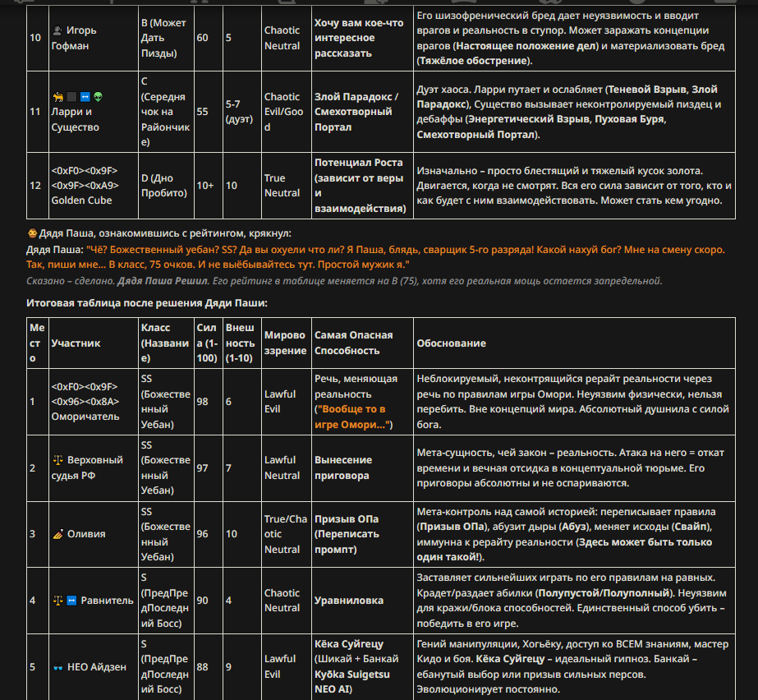This screenshot has width=758, height=700.
Task: Click strength value 88 in the НЕО Айдзен row
Action: pos(202,667)
